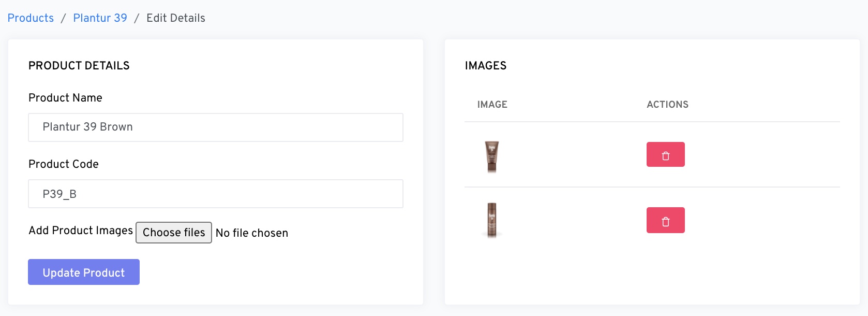
Task: Delete the second product image (bottle)
Action: point(665,220)
